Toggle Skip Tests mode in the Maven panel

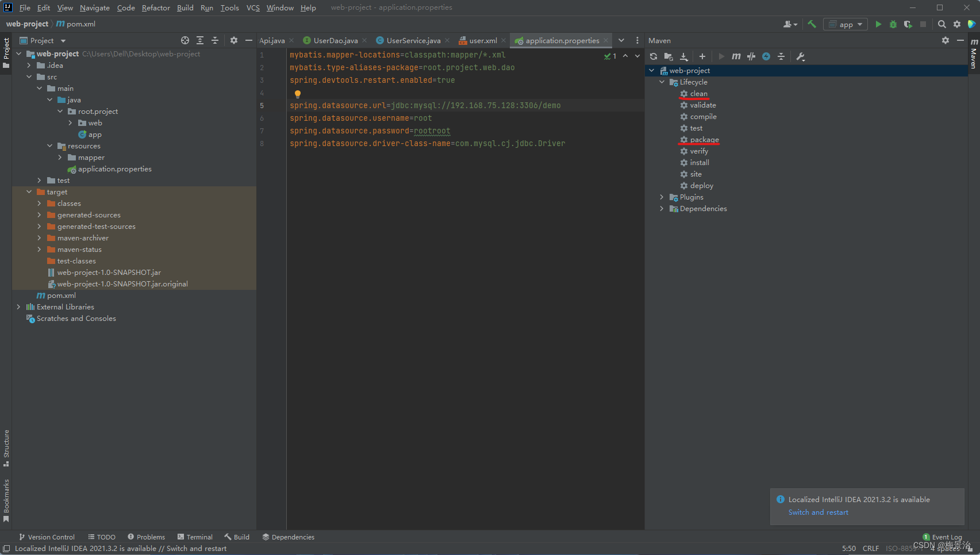click(751, 56)
